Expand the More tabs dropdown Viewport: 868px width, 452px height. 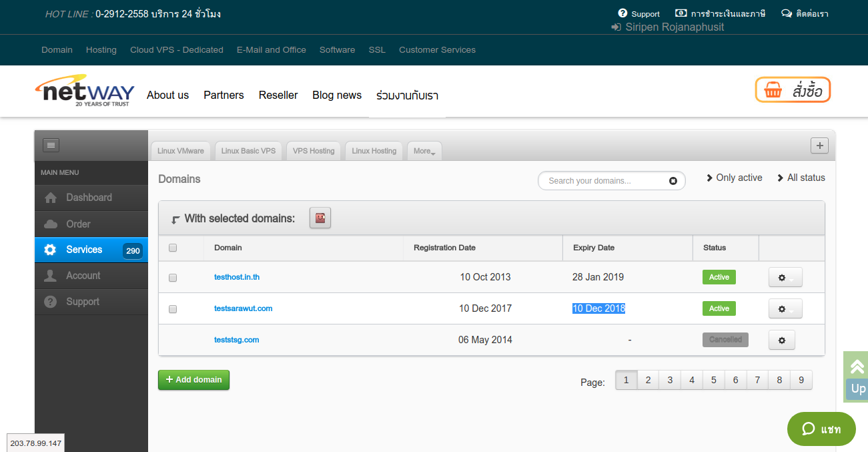pos(424,151)
